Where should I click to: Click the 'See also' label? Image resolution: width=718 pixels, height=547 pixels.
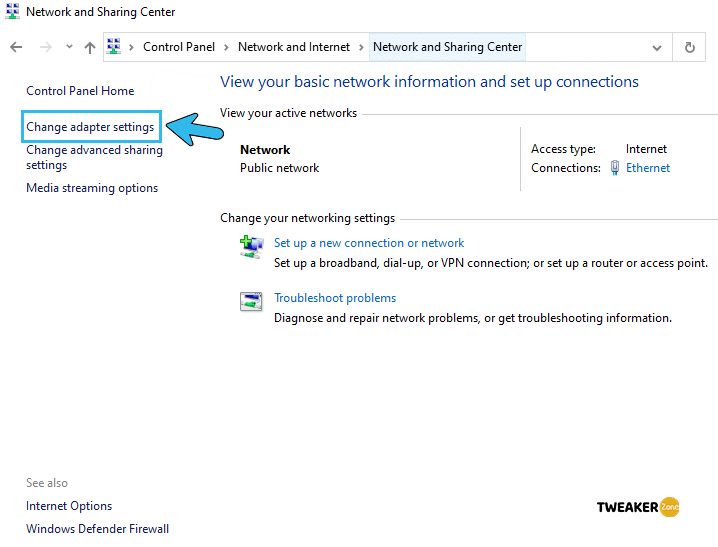click(47, 483)
